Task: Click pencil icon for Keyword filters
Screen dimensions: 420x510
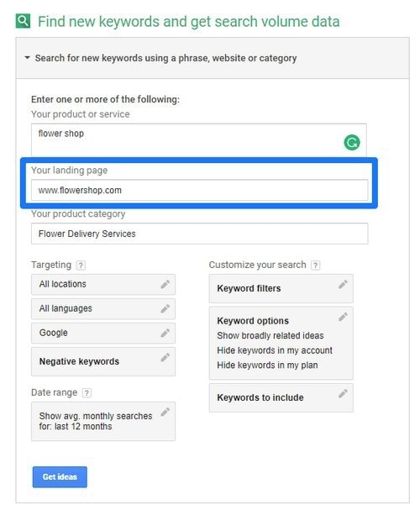Action: (343, 285)
